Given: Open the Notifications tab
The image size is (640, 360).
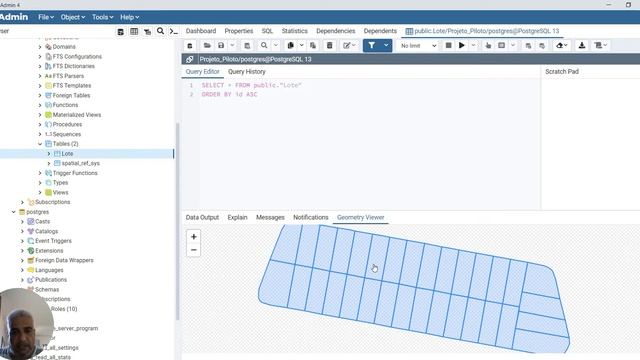Looking at the screenshot, I should click(x=311, y=217).
